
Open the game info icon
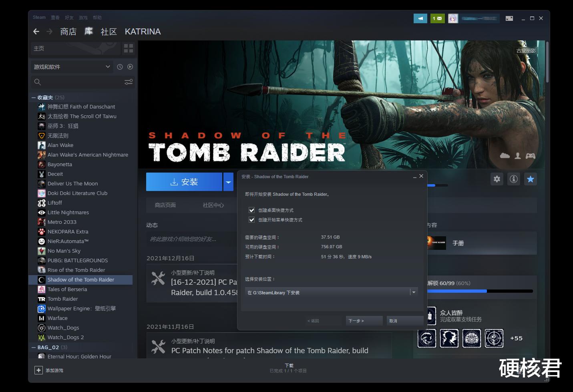pyautogui.click(x=514, y=179)
